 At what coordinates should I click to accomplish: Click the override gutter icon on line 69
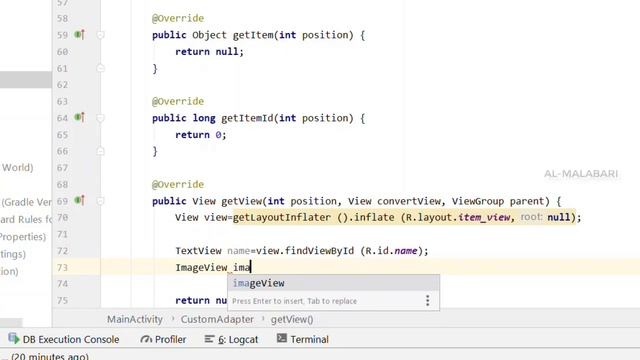[x=80, y=200]
